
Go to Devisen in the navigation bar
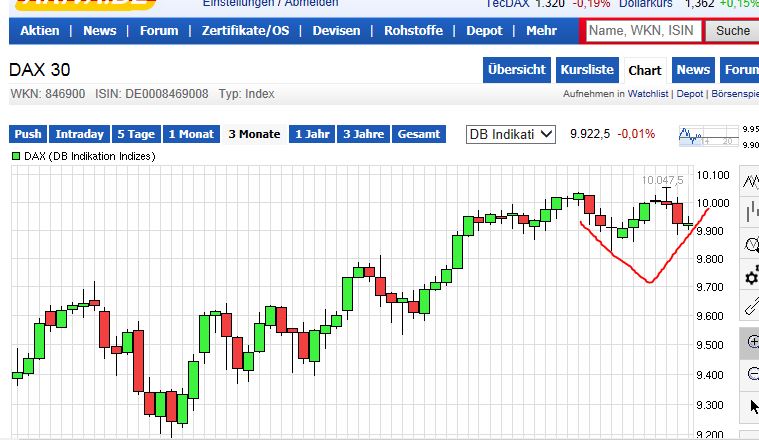[x=336, y=31]
